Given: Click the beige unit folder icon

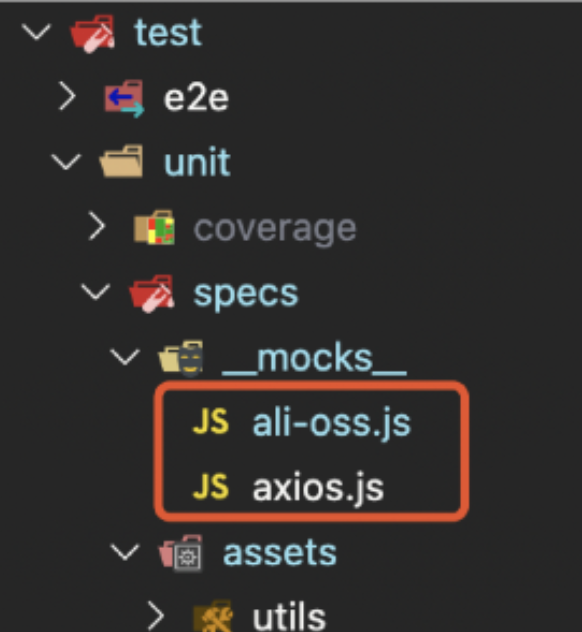Looking at the screenshot, I should coord(121,162).
